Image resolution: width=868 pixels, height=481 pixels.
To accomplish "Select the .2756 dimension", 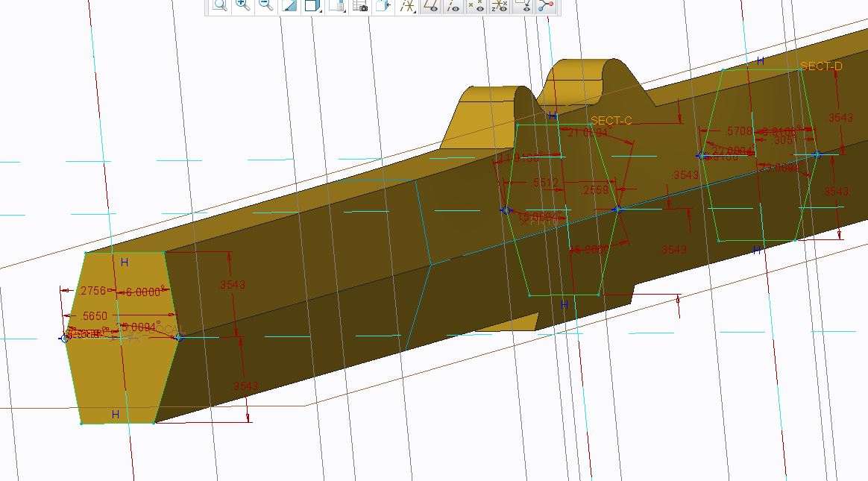I will click(92, 291).
